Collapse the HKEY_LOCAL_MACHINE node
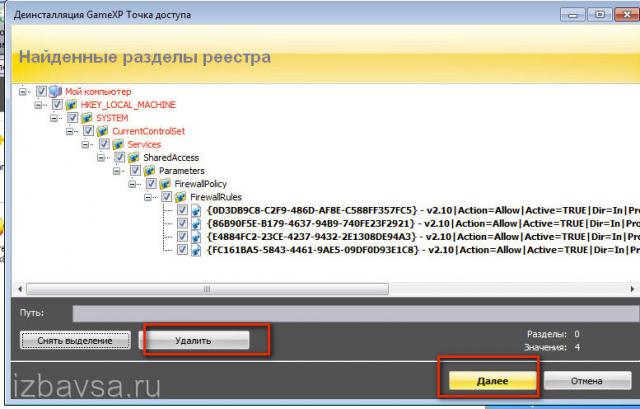Image resolution: width=640 pixels, height=409 pixels. pyautogui.click(x=38, y=105)
